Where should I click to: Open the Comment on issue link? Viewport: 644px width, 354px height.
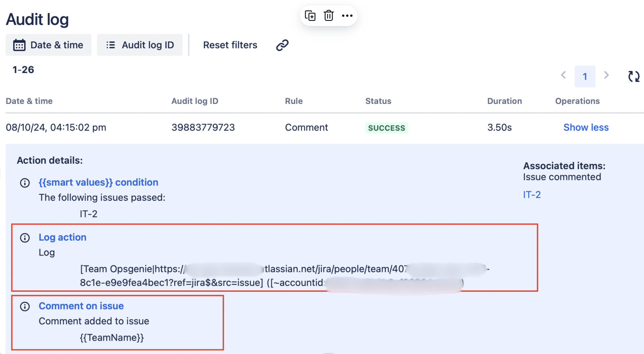pos(81,306)
